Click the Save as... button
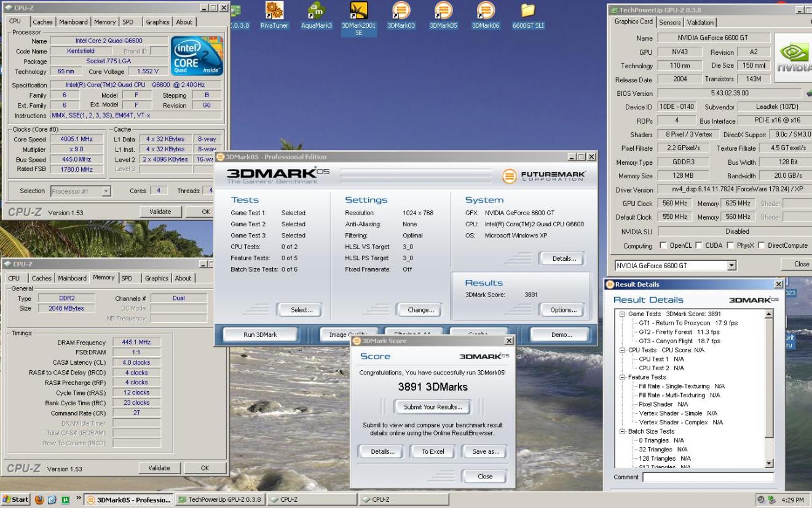812x508 pixels. pyautogui.click(x=486, y=451)
